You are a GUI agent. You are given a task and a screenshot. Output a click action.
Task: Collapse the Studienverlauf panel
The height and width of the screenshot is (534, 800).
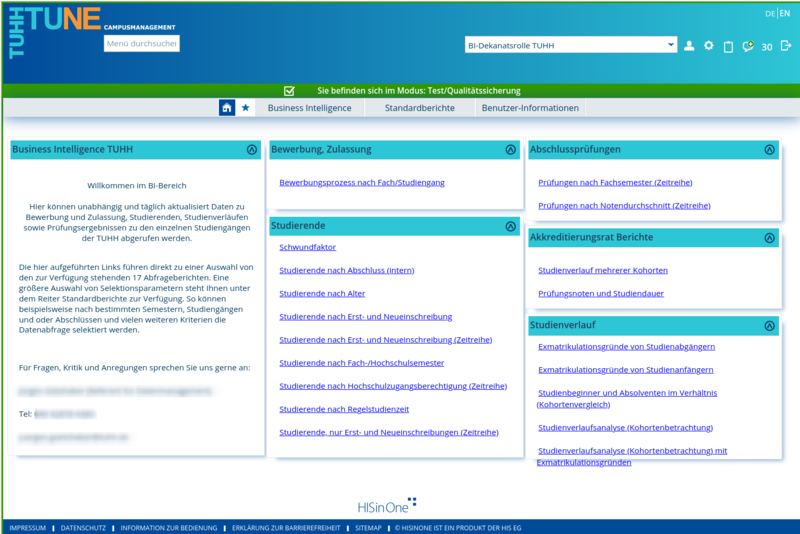769,326
